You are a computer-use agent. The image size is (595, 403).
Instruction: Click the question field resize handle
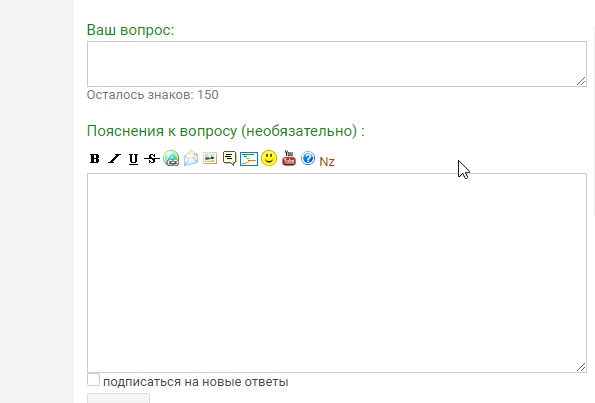pyautogui.click(x=581, y=81)
